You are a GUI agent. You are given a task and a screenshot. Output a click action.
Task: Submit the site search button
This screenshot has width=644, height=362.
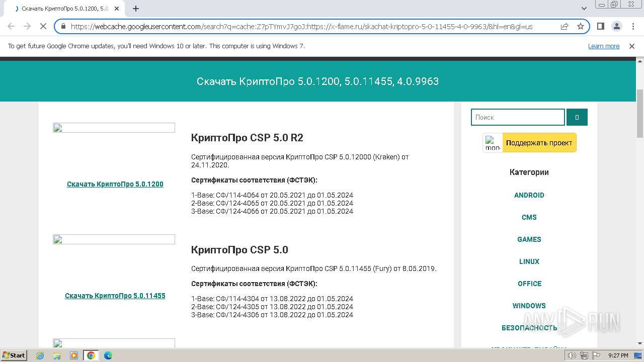(x=577, y=117)
